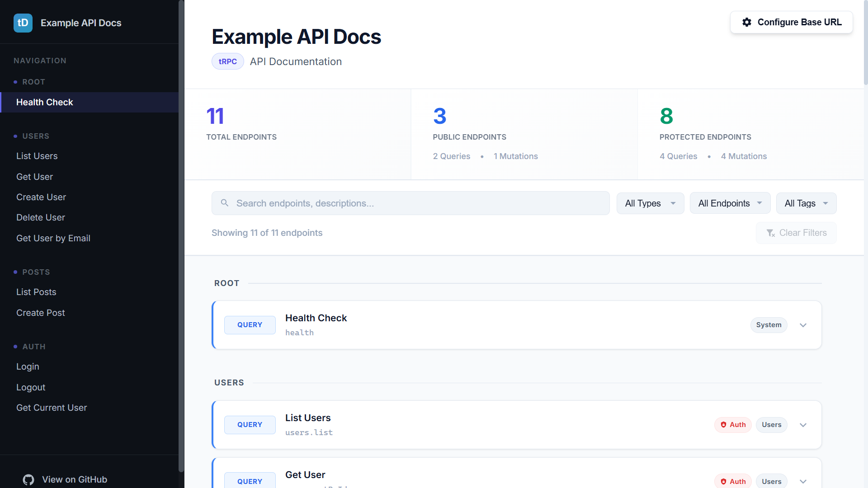Screen dimensions: 868x488
Task: Focus the Search endpoints input field
Action: pyautogui.click(x=410, y=203)
